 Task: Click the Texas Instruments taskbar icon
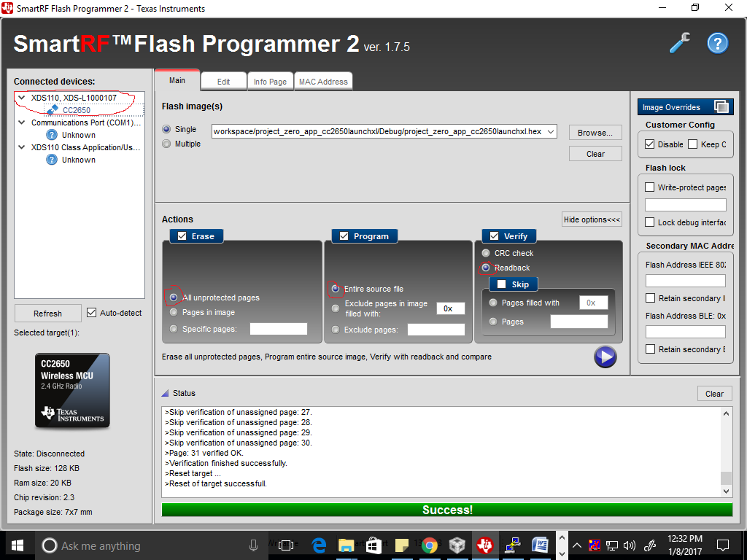[485, 545]
